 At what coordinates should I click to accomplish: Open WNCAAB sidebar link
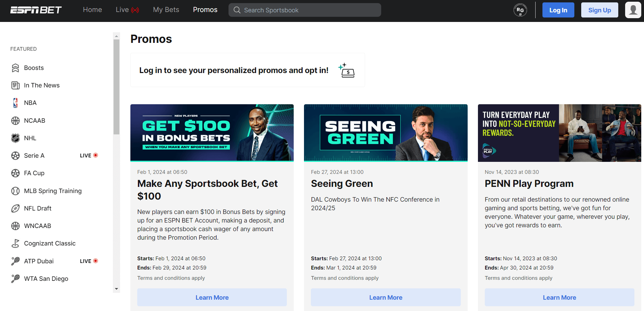(37, 226)
